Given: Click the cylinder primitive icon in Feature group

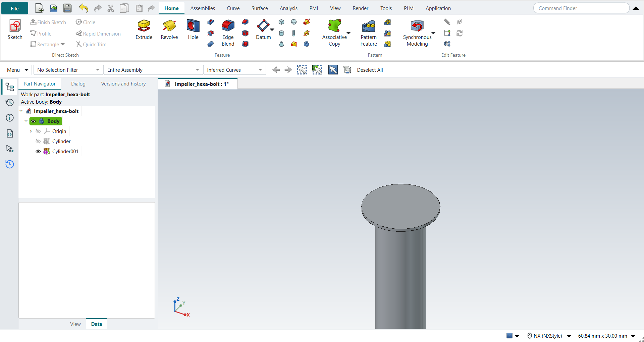Looking at the screenshot, I should pos(281,33).
